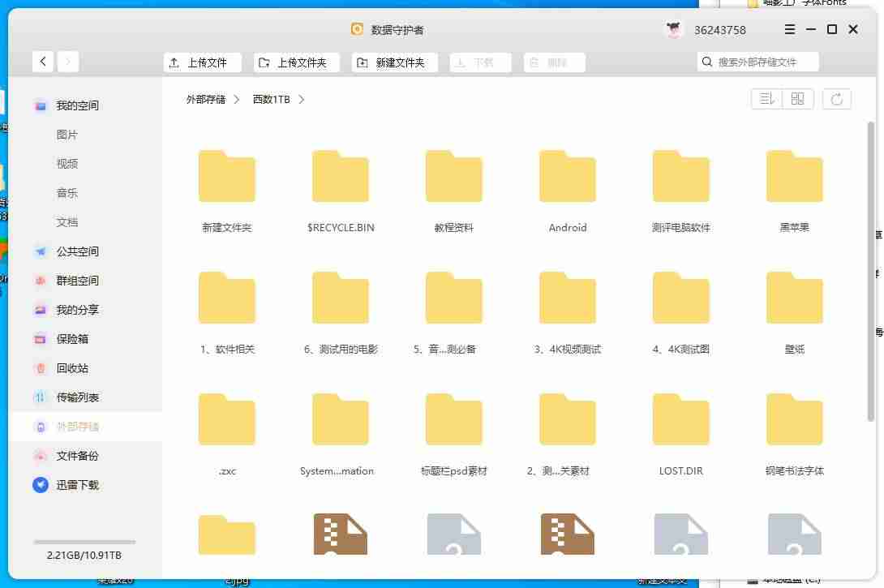Select the 6、测试用的电影 folder
884x588 pixels.
(341, 298)
